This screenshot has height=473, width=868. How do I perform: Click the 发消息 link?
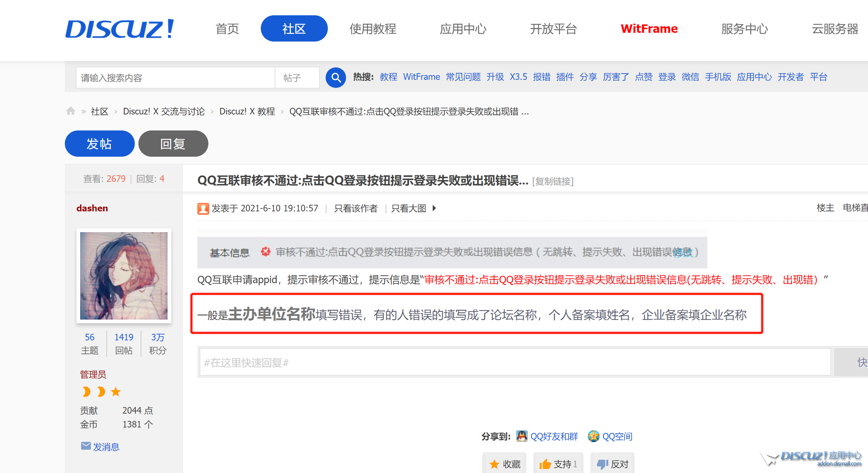point(106,446)
